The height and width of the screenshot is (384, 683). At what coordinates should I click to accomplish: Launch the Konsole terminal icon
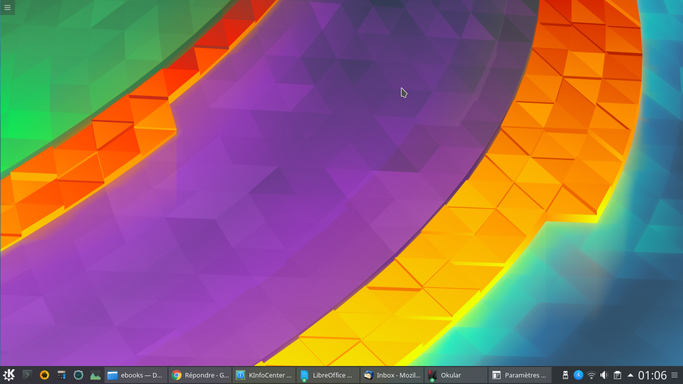point(27,375)
